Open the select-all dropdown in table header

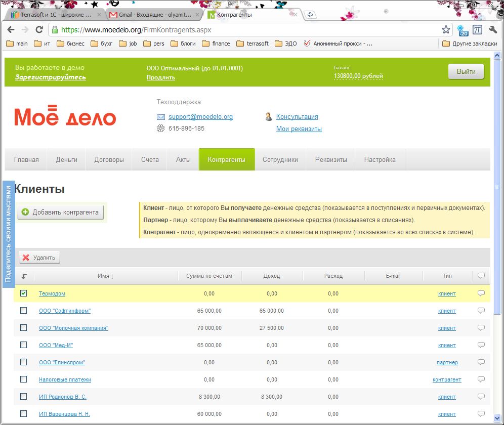point(24,276)
